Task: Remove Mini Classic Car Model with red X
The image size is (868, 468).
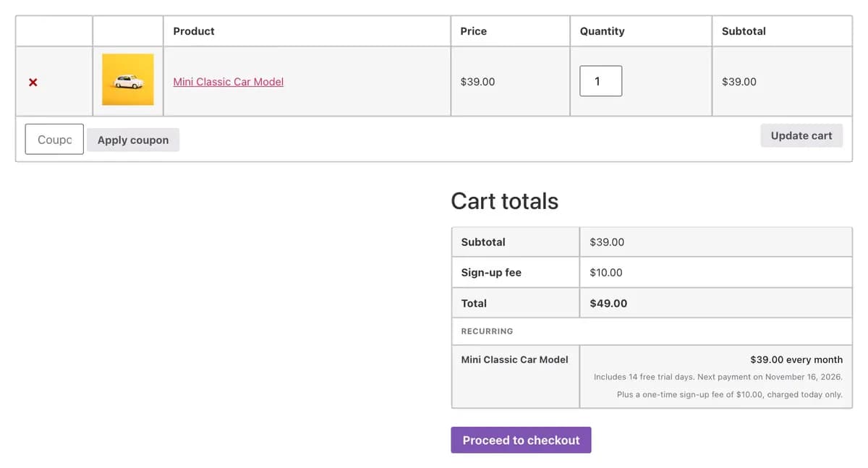Action: point(33,82)
